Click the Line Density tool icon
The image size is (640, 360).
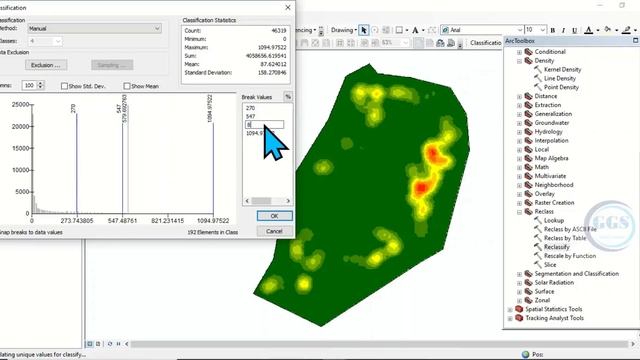538,78
